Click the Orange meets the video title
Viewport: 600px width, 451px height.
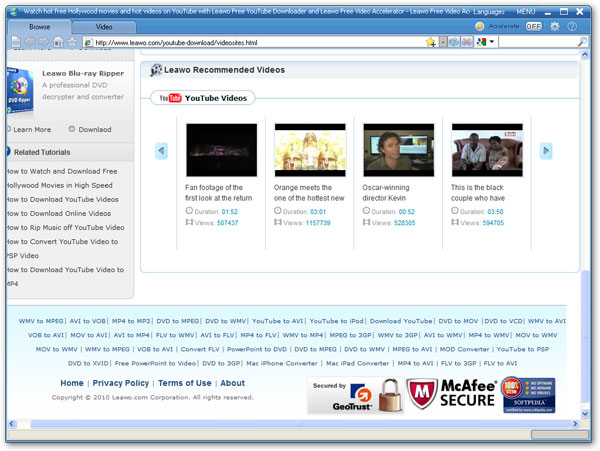point(309,193)
